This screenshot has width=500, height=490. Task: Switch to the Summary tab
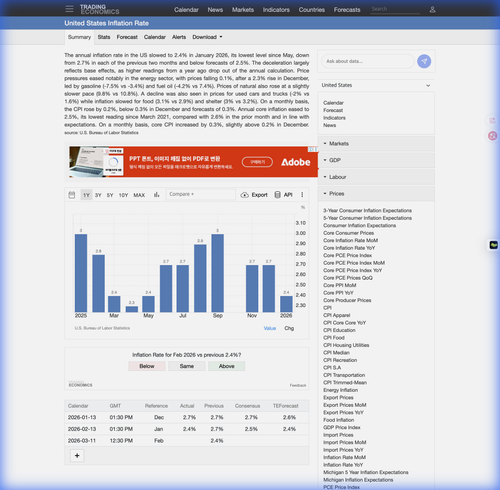click(79, 37)
